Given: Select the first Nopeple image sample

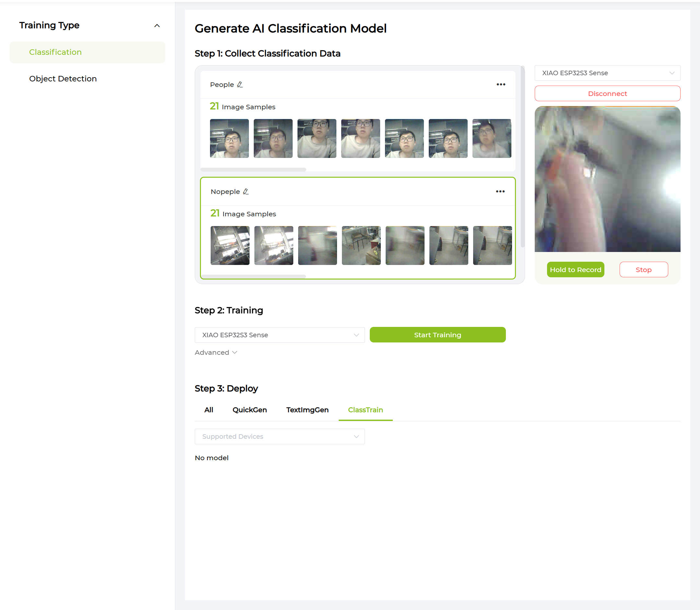Looking at the screenshot, I should coord(230,245).
